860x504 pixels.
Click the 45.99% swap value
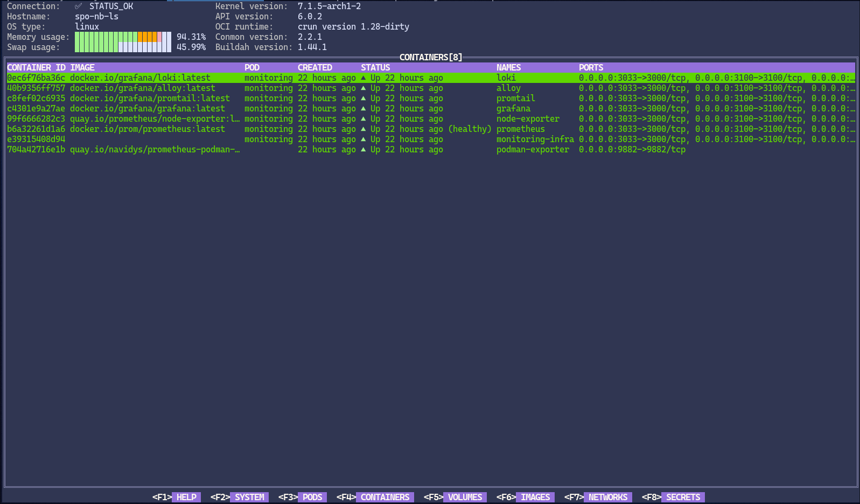191,47
